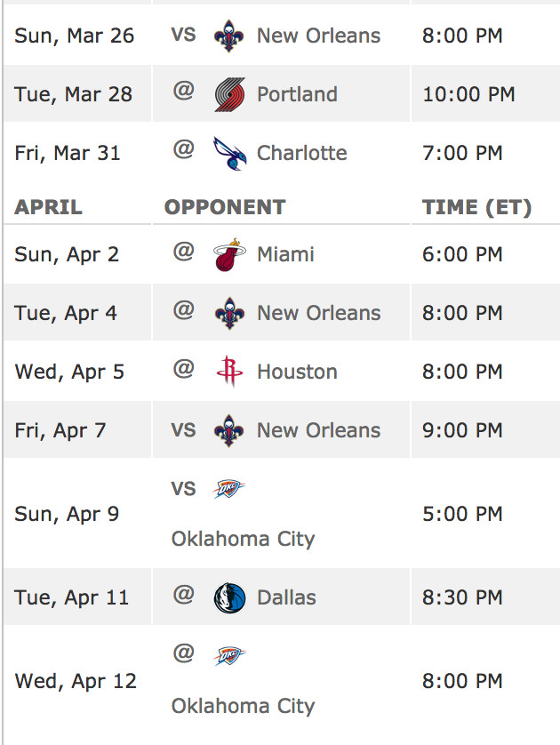Screen dimensions: 560x745
Task: Open the Houston team link
Action: point(298,372)
